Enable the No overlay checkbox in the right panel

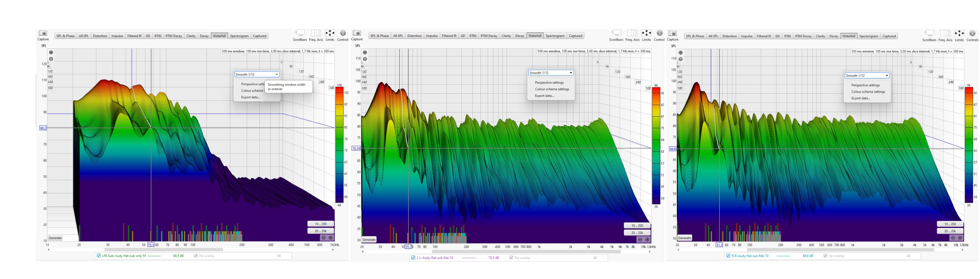click(825, 256)
